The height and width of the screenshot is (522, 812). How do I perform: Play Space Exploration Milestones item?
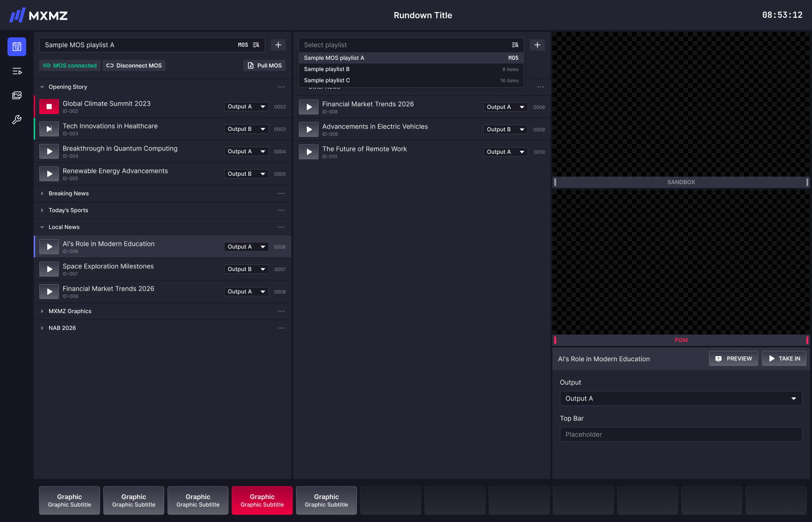point(49,269)
